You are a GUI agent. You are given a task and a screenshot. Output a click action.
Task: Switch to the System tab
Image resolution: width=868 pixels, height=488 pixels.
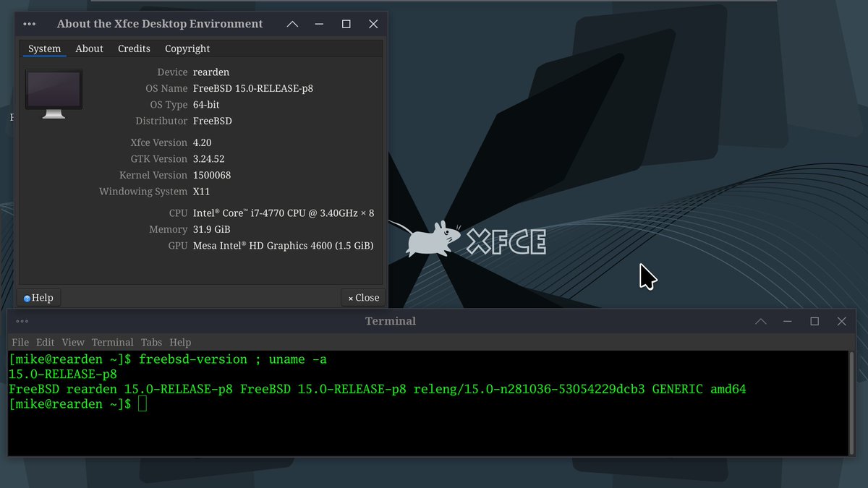click(44, 48)
